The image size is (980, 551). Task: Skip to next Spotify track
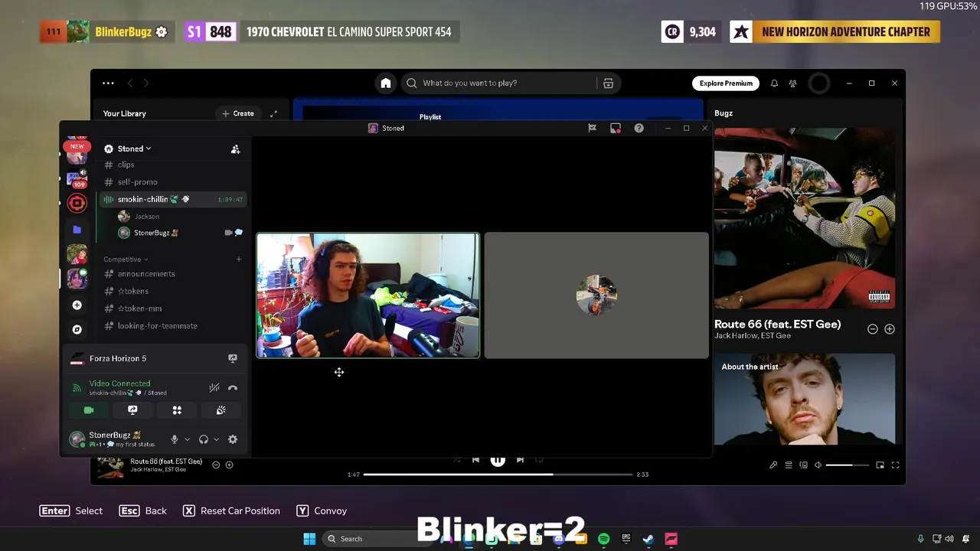(520, 460)
